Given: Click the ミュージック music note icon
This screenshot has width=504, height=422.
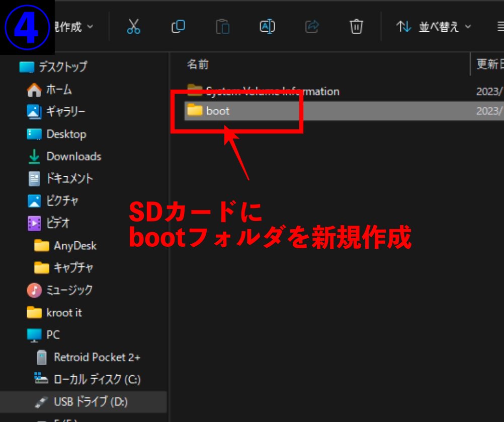Looking at the screenshot, I should coord(34,291).
